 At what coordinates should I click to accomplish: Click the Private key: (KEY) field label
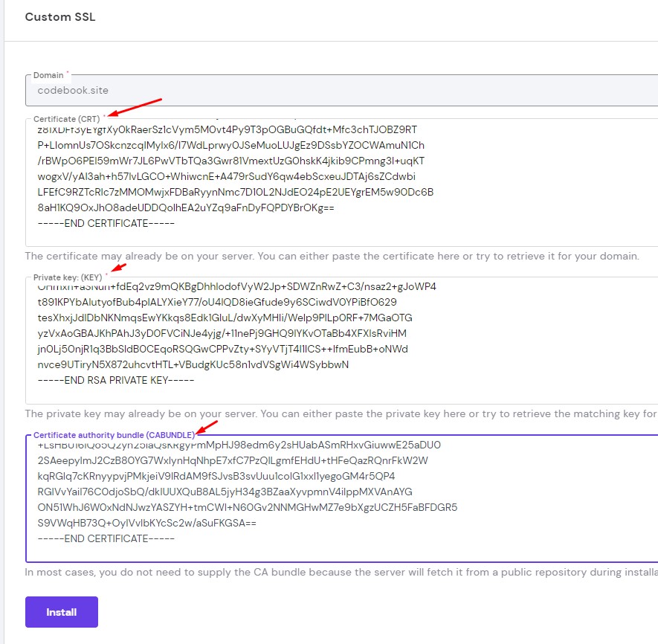(68, 277)
